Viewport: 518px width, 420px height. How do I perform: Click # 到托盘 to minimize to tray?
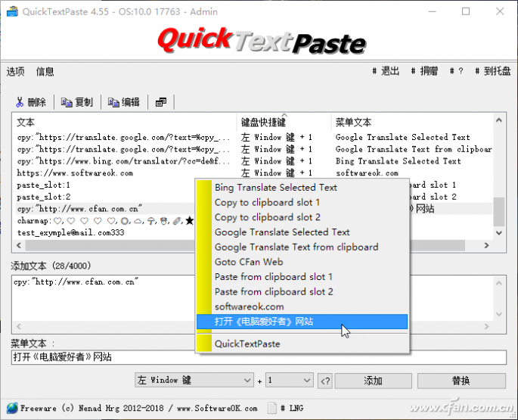492,71
